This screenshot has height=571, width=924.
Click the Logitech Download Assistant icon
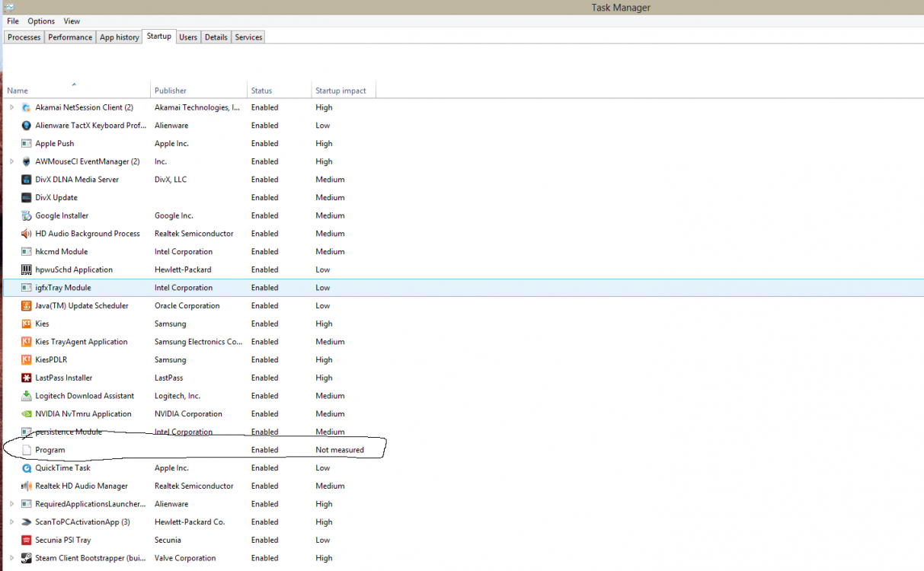(27, 396)
